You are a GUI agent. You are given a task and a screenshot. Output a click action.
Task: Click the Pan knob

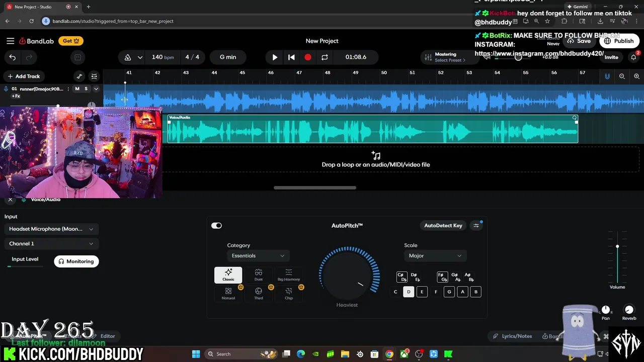click(x=606, y=310)
